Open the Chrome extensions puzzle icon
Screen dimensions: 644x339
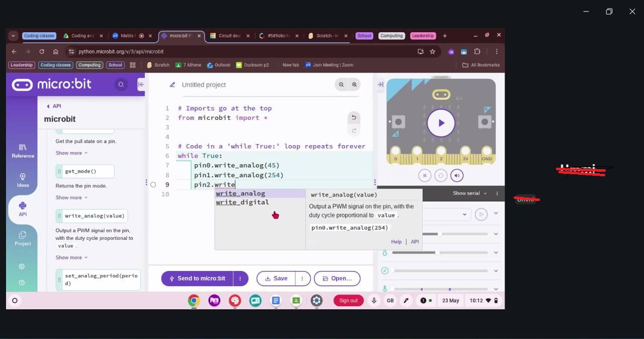tap(477, 51)
